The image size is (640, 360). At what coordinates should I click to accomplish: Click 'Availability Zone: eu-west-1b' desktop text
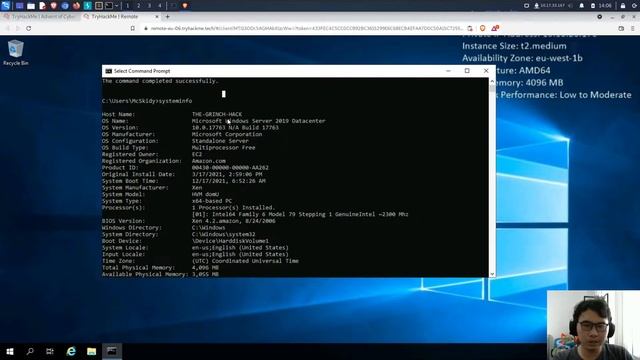tap(522, 58)
